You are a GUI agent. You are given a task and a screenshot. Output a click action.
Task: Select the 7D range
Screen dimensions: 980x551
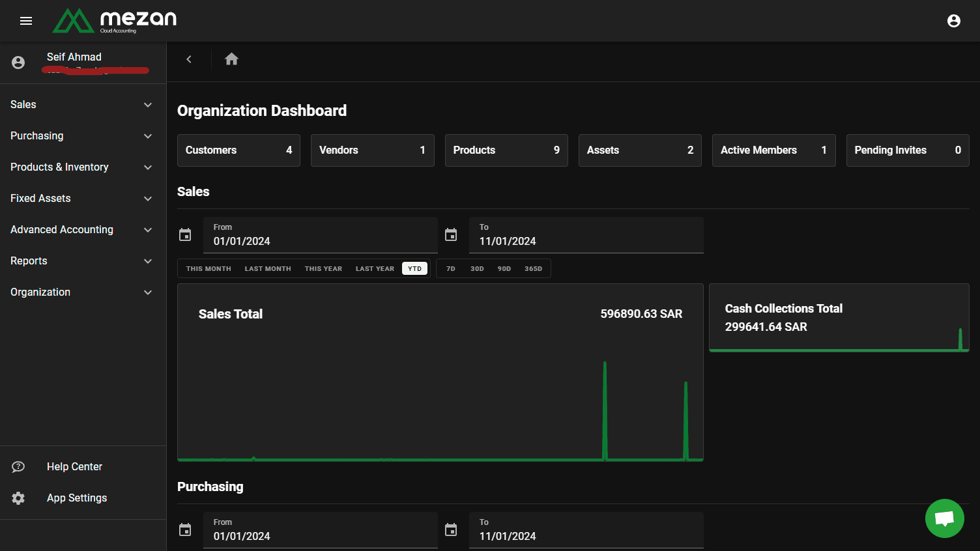pos(451,268)
